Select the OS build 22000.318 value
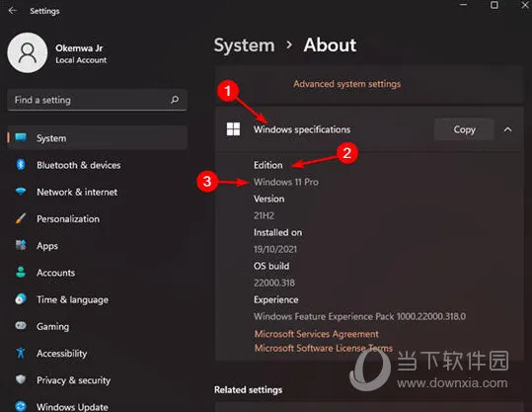Screen dimensions: 532x412 (274, 283)
